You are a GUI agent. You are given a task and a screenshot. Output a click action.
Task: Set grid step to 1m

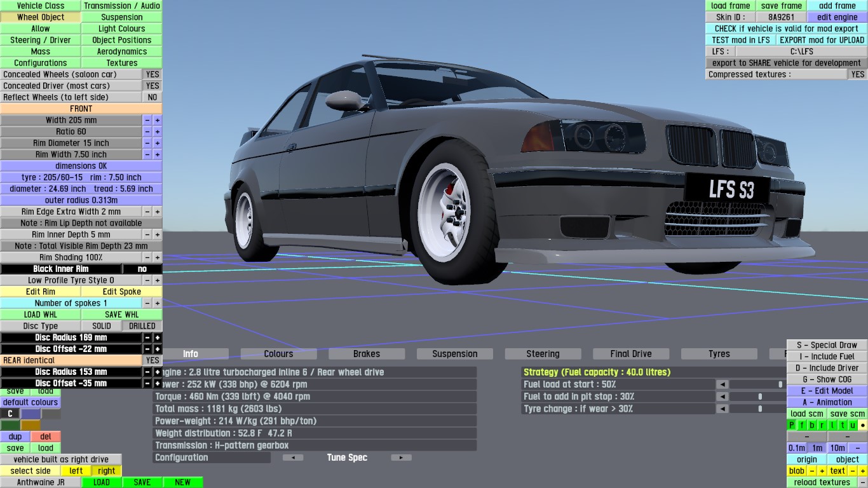point(817,448)
